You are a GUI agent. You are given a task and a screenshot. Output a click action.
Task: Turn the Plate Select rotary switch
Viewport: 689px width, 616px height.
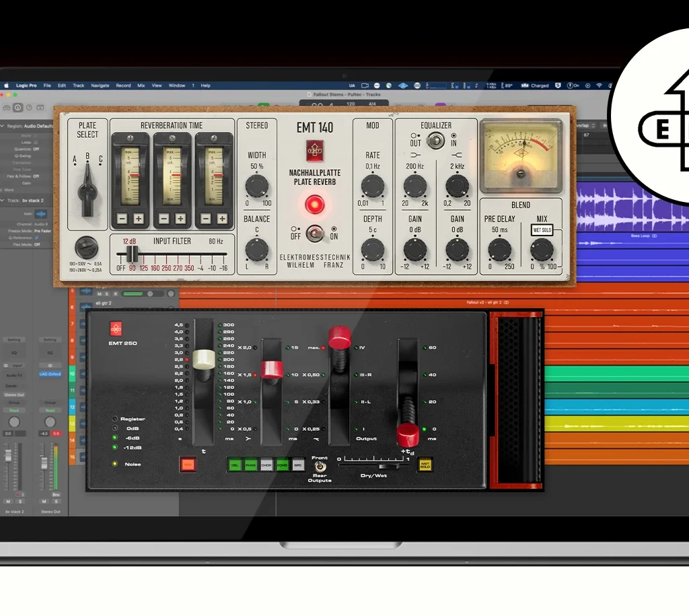coord(88,190)
